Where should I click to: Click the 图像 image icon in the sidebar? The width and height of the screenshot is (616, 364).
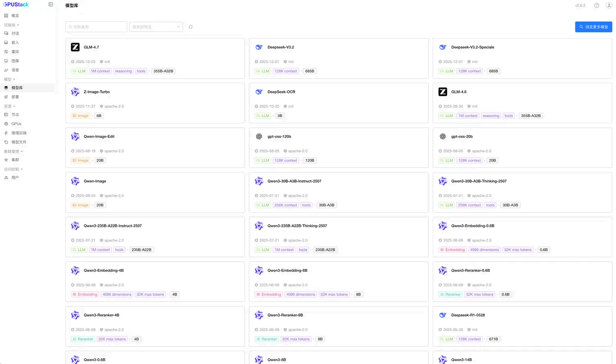coord(6,61)
